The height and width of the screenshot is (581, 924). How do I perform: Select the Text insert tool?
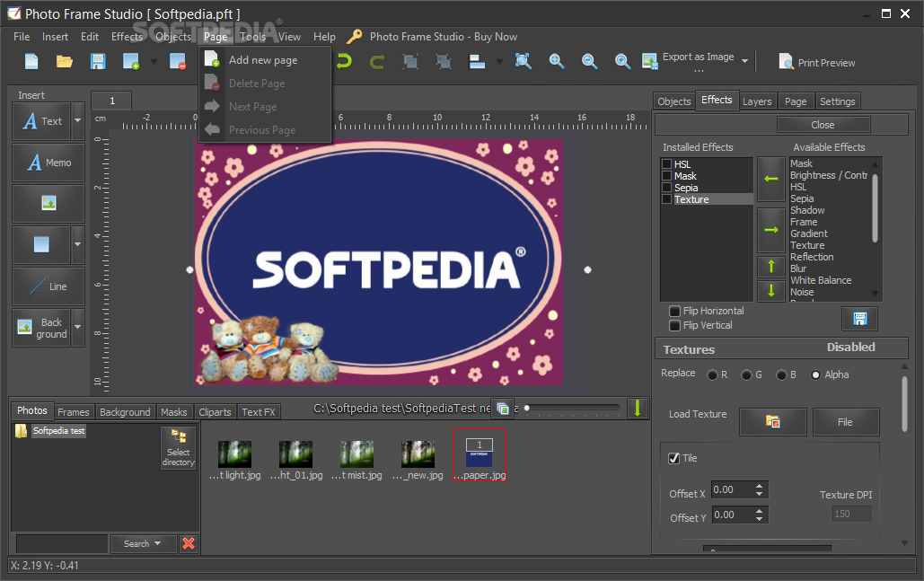[x=42, y=121]
